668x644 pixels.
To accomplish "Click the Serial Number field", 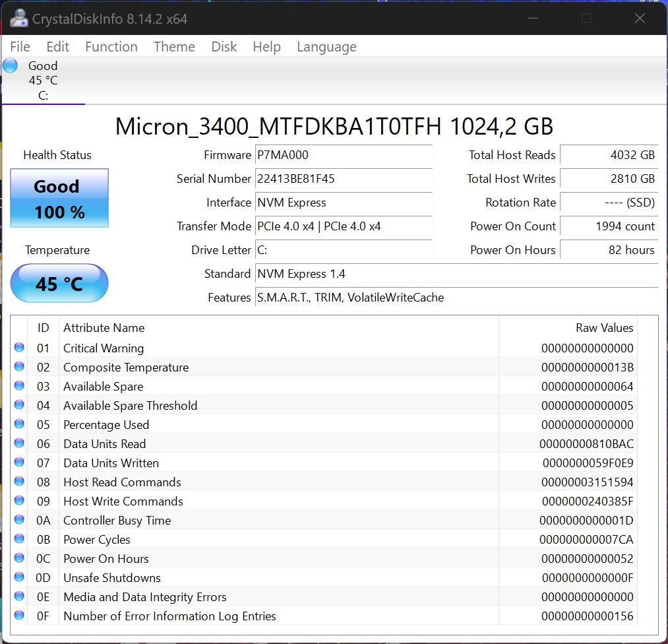I will tap(344, 179).
